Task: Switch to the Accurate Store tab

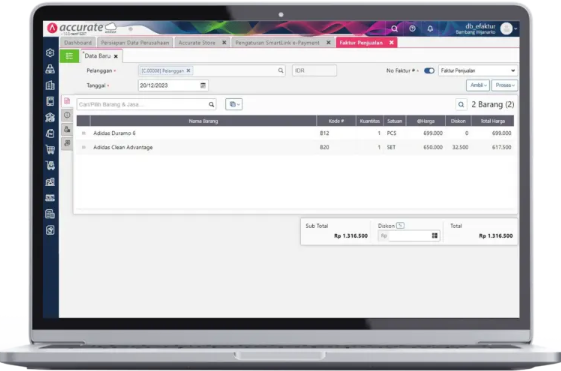Action: (197, 43)
